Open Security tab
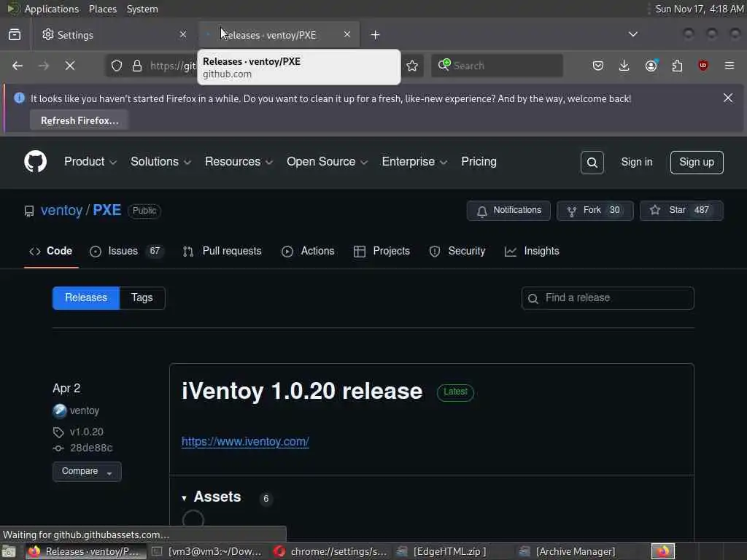This screenshot has width=747, height=560. tap(457, 251)
